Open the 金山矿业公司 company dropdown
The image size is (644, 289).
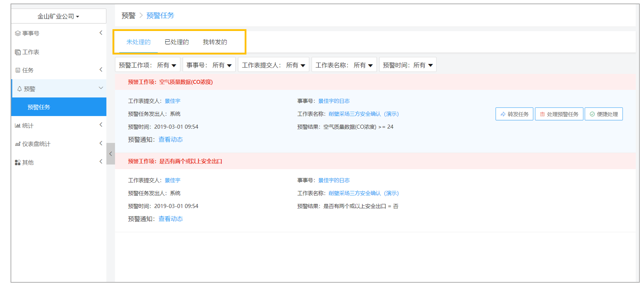(58, 16)
